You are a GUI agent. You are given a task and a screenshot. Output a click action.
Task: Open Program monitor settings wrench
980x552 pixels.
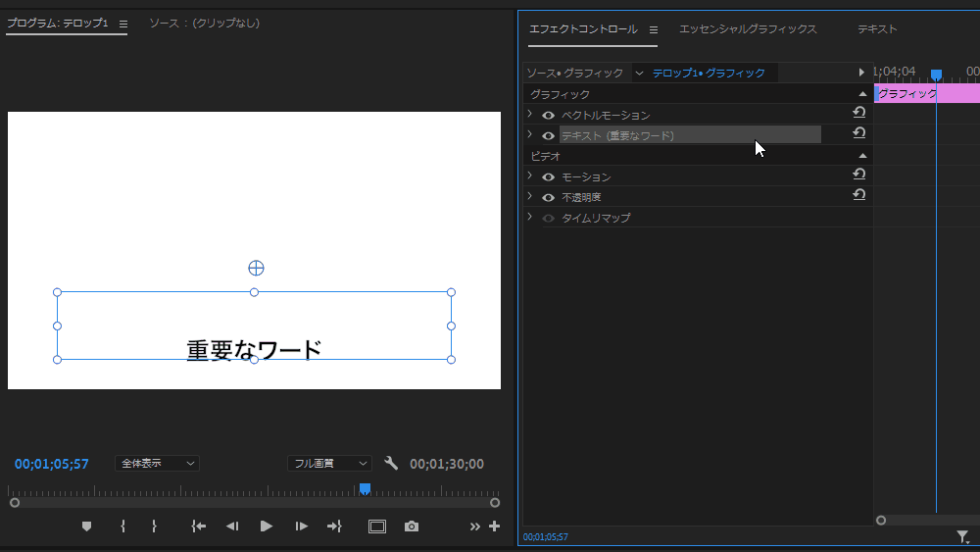pyautogui.click(x=391, y=463)
